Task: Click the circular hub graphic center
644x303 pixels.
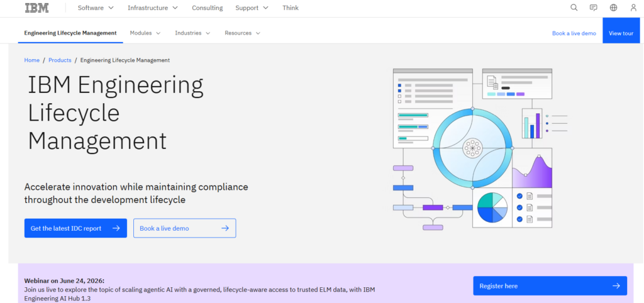Action: 472,148
